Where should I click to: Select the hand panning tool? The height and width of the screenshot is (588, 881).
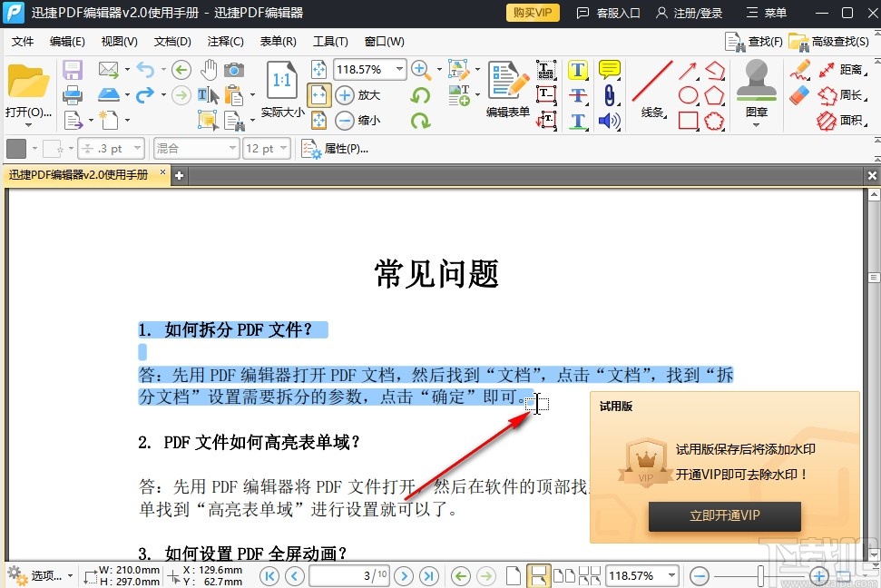click(x=210, y=70)
